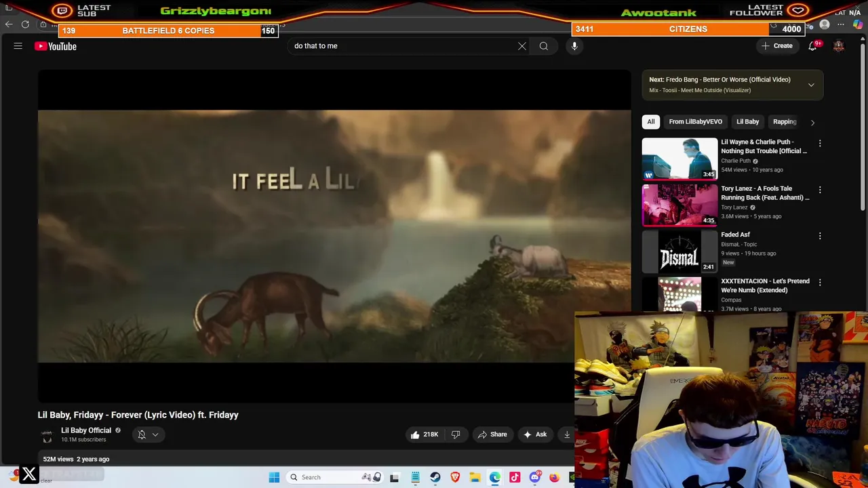Image resolution: width=868 pixels, height=488 pixels.
Task: Browser back arrow button
Action: (9, 24)
